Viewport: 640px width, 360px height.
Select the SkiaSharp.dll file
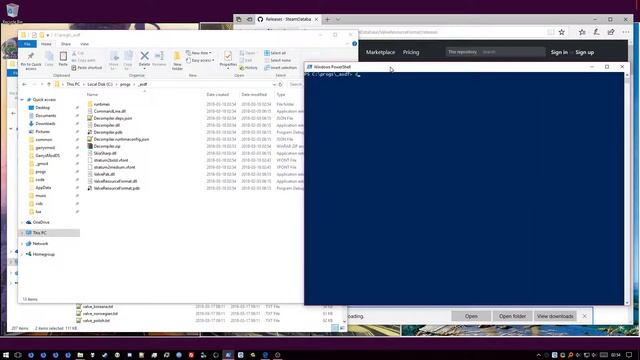pos(105,153)
